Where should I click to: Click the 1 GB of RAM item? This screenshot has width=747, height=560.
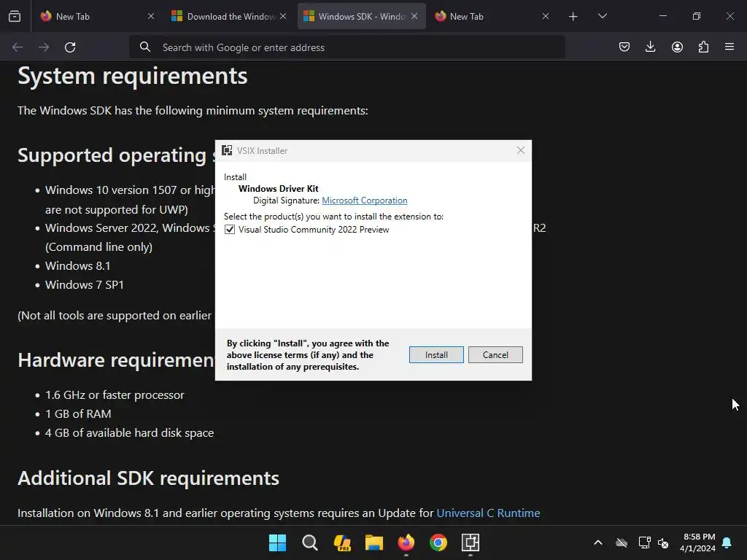[78, 414]
